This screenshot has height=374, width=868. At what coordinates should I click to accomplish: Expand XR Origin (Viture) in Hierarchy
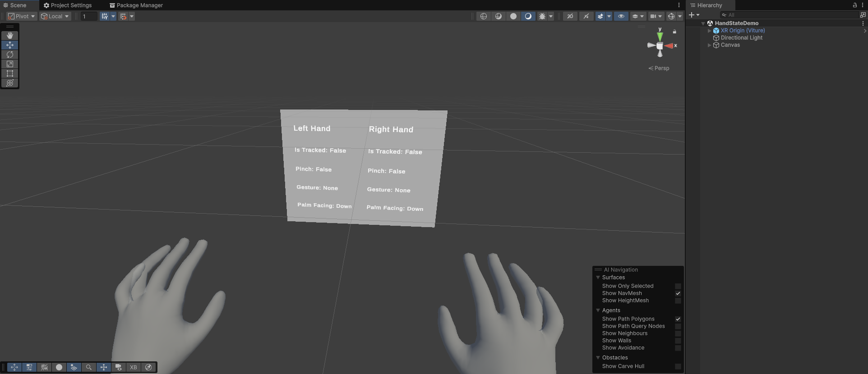710,31
